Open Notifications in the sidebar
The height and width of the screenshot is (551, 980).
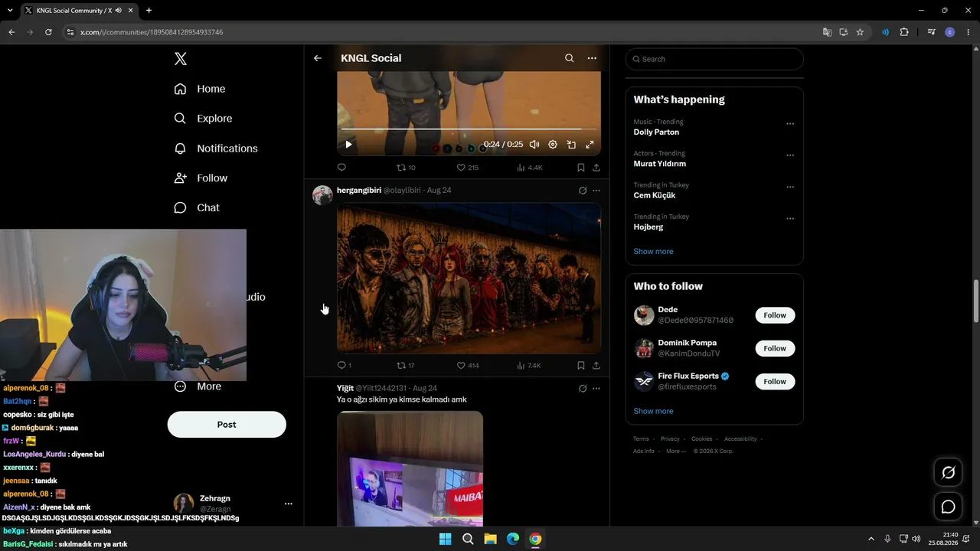(216, 148)
